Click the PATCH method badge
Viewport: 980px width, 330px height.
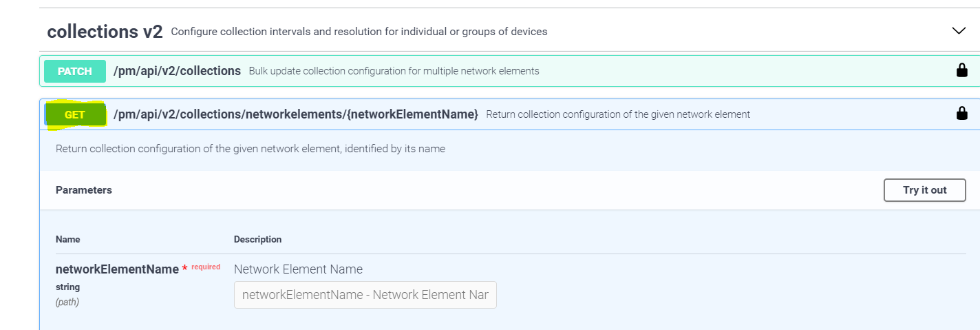tap(75, 71)
